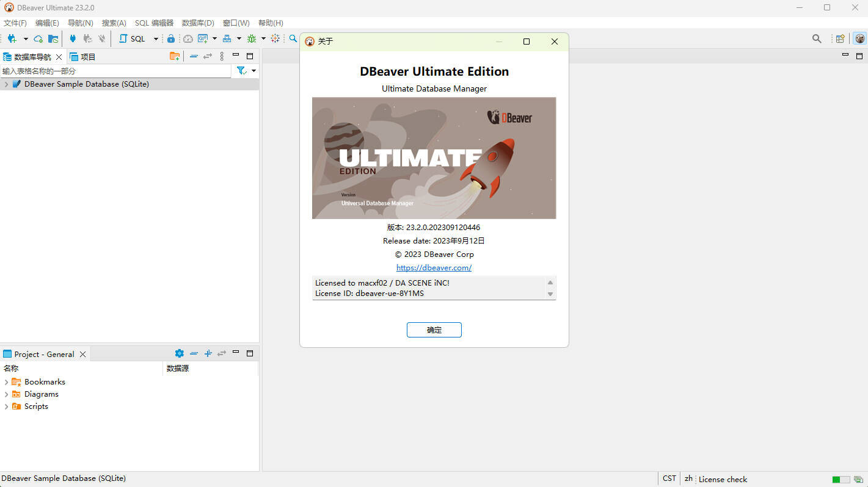The width and height of the screenshot is (868, 487).
Task: Click 确定 button in the 关于 dialog
Action: click(x=434, y=330)
